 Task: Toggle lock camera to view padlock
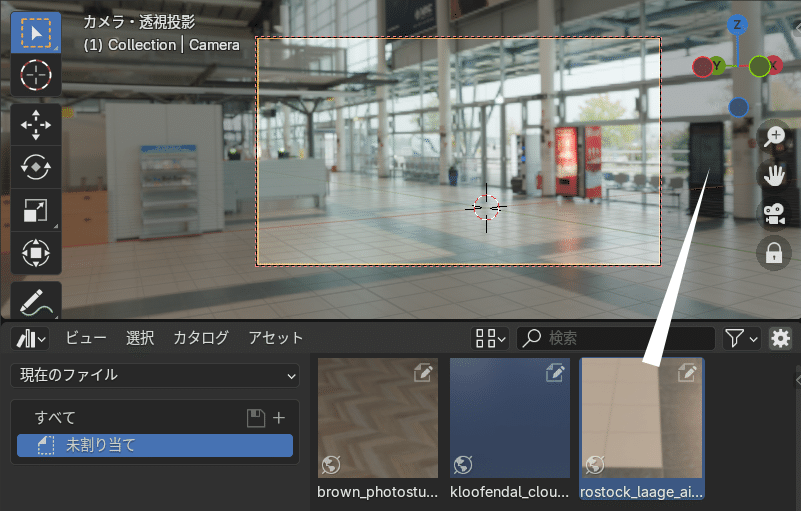click(774, 252)
